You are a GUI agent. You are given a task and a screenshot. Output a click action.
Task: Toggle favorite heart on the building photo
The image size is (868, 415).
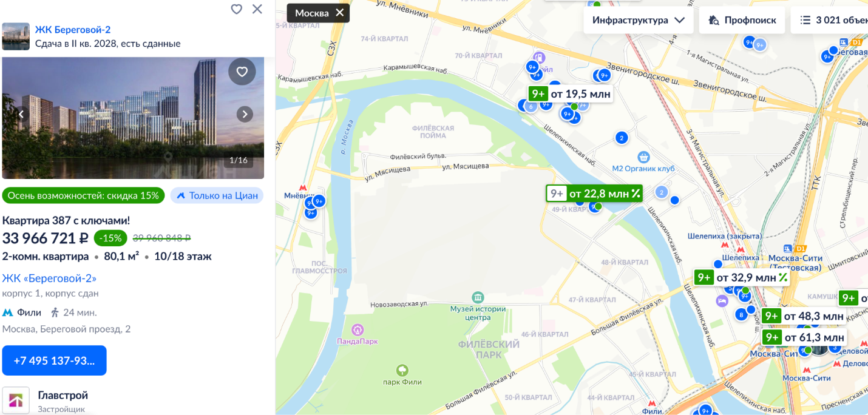[x=242, y=72]
